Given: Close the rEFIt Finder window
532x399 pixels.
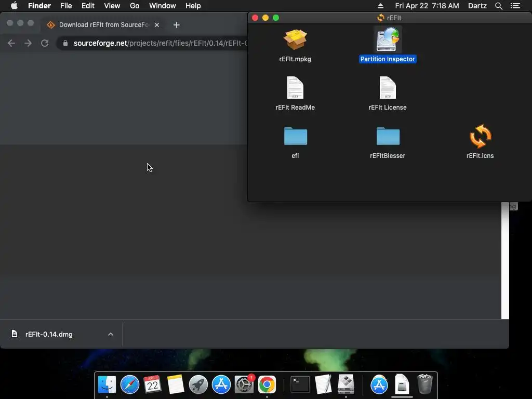Looking at the screenshot, I should click(x=255, y=18).
